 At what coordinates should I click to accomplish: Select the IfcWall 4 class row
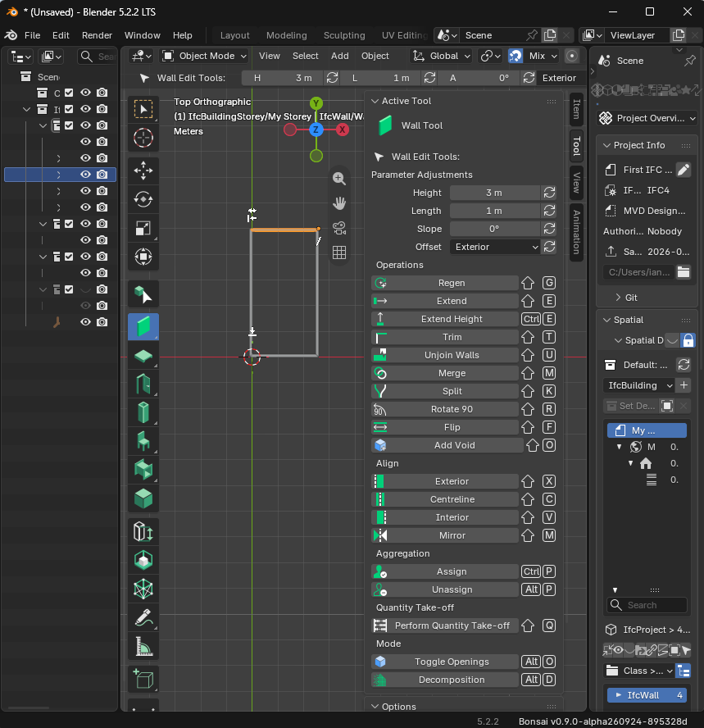coord(647,695)
